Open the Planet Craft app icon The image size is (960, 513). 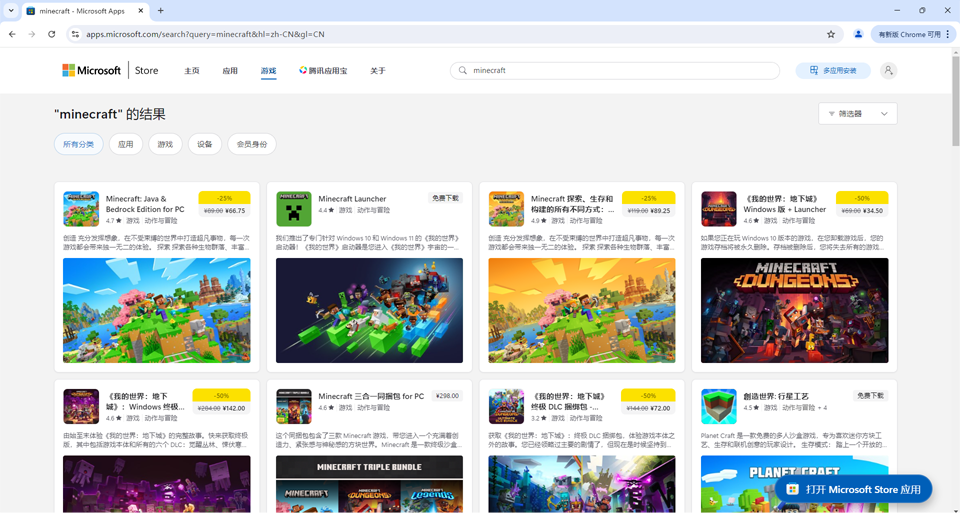(718, 406)
